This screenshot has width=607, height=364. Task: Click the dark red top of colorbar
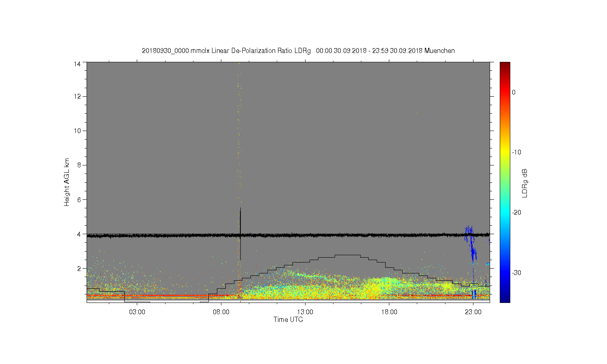pyautogui.click(x=505, y=65)
